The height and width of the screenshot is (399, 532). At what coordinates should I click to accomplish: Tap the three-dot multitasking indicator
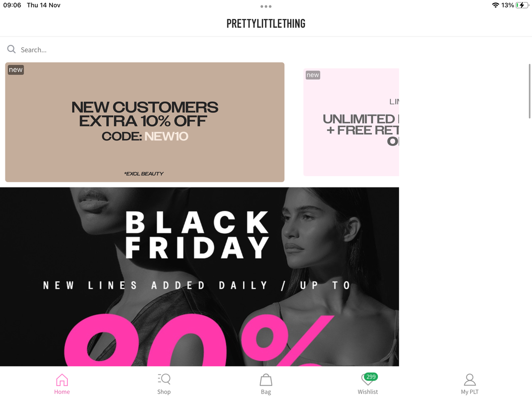(266, 6)
